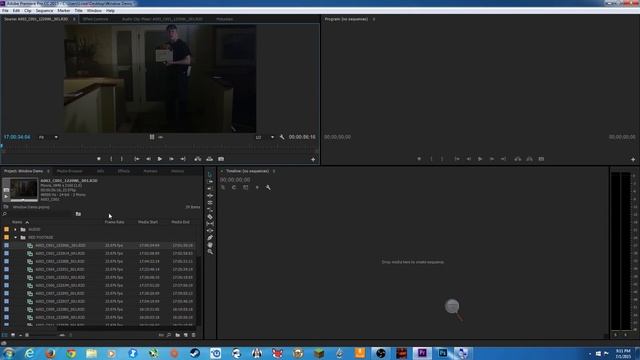Open Source monitor settings wrench
Viewport: 640px width, 360px height.
coord(282,137)
